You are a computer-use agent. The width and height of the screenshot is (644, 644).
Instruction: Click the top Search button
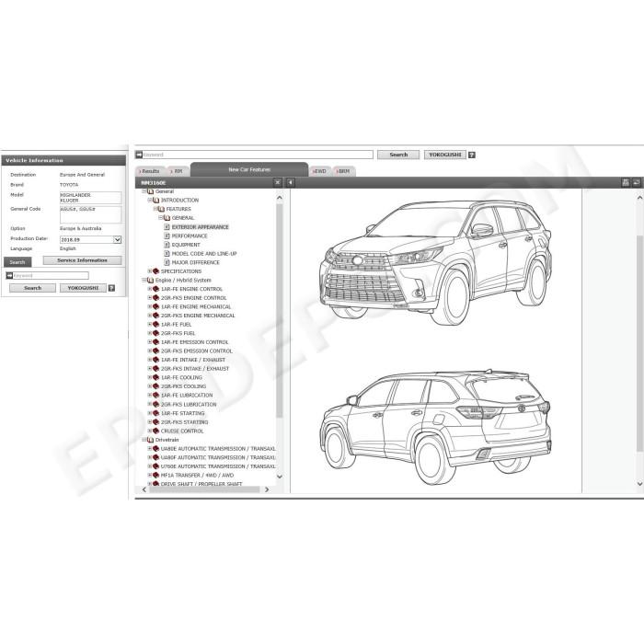[398, 155]
